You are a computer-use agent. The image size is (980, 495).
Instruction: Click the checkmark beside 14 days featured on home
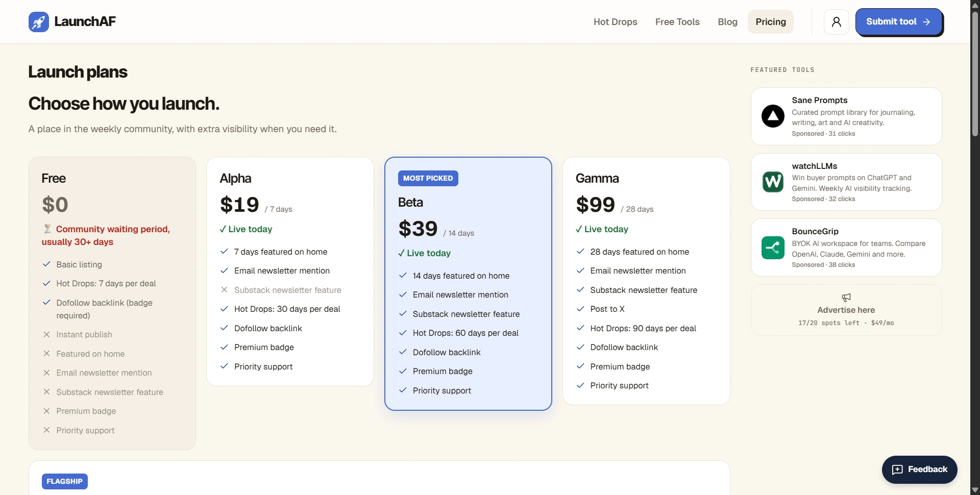tap(403, 276)
